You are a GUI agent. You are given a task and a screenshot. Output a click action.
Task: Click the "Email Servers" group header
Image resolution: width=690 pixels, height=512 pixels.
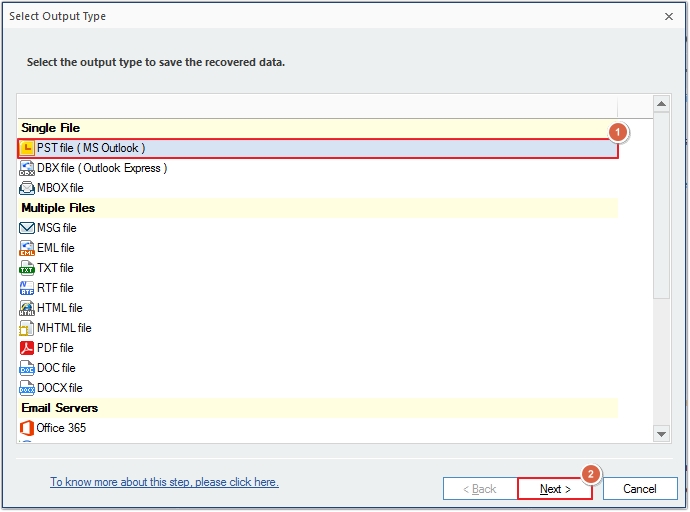pyautogui.click(x=318, y=408)
